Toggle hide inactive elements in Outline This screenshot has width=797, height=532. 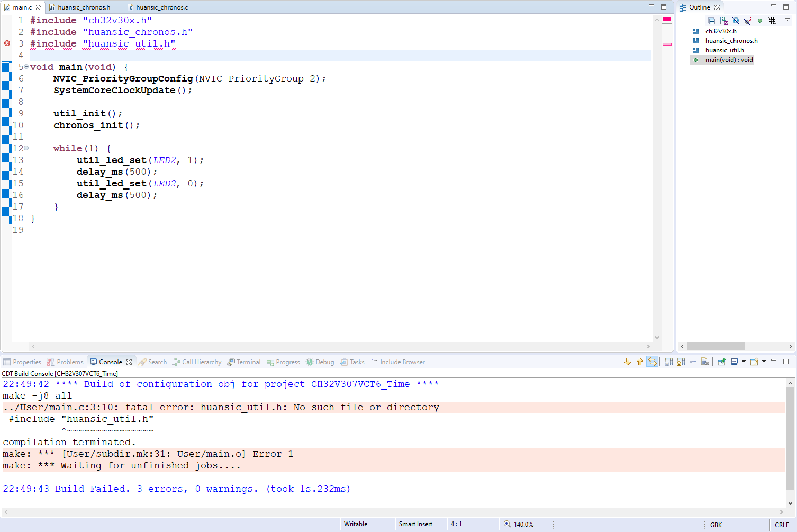coord(772,21)
